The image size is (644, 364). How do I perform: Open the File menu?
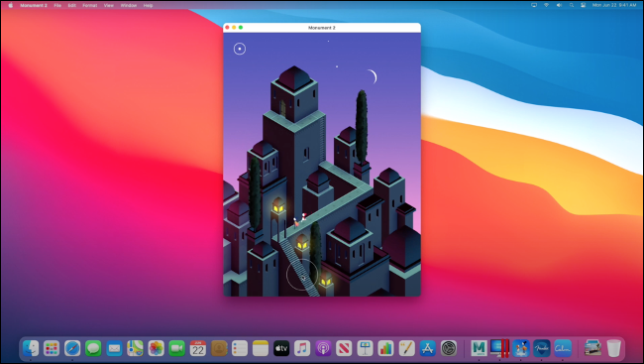[x=57, y=5]
